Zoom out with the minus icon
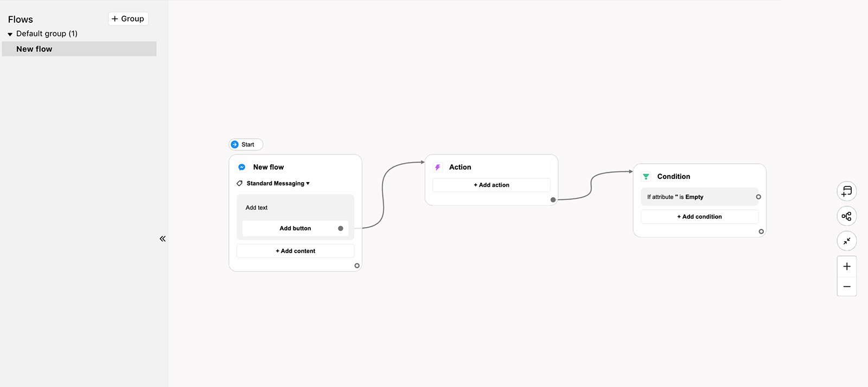Viewport: 868px width, 387px height. point(846,287)
